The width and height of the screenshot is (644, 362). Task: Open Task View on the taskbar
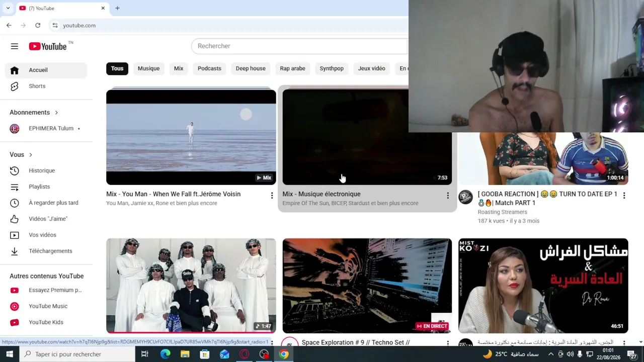pyautogui.click(x=145, y=354)
